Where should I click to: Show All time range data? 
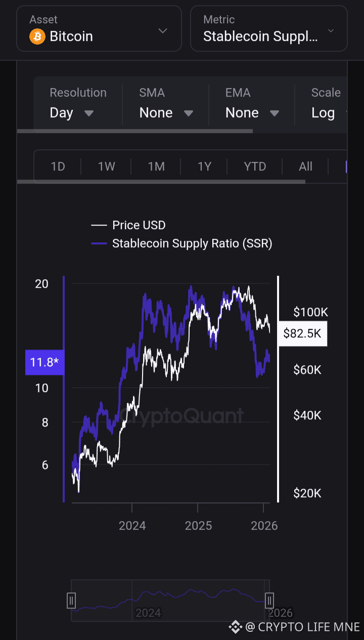point(306,166)
